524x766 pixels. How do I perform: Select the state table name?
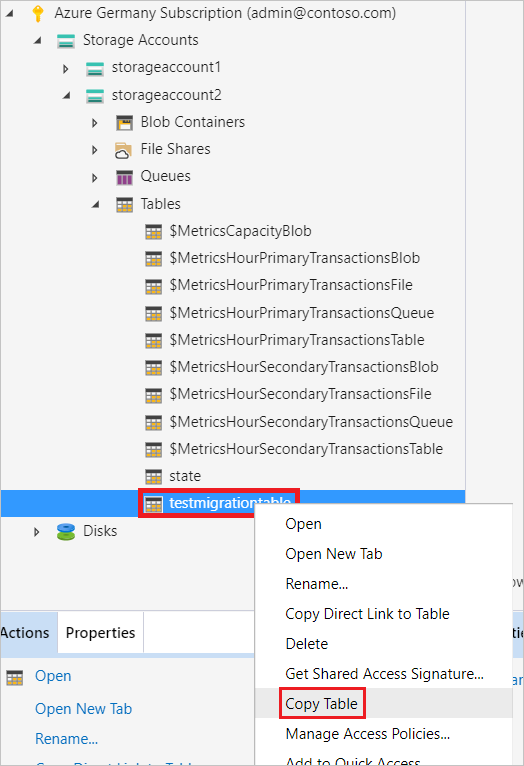185,476
